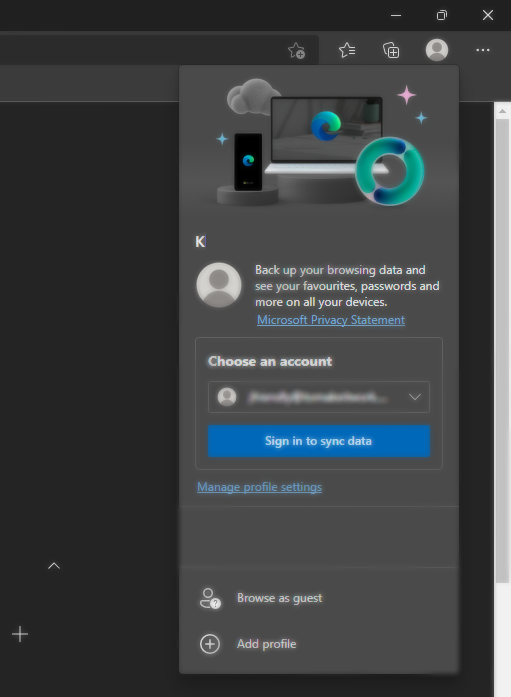Viewport: 511px width, 697px height.
Task: Click Sign in to sync data button
Action: 319,441
